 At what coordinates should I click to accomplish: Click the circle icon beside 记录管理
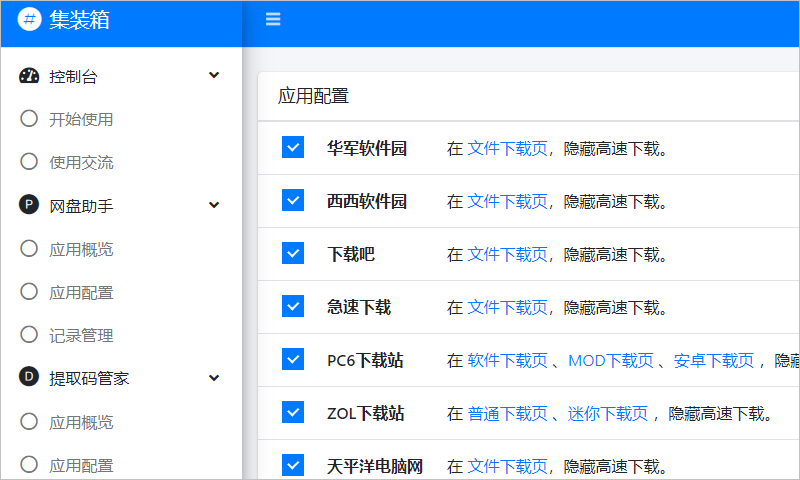29,335
